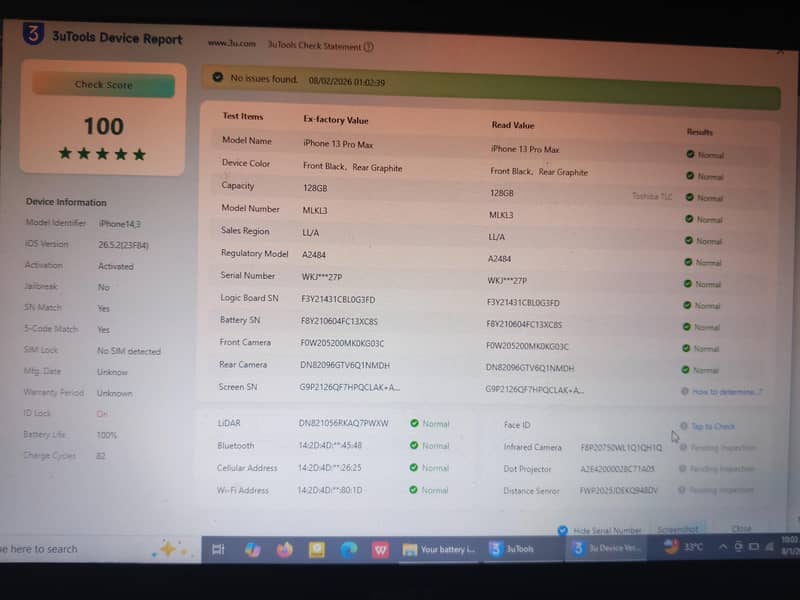Open the 3uTools Check Statement info icon
The height and width of the screenshot is (600, 800).
pos(368,47)
